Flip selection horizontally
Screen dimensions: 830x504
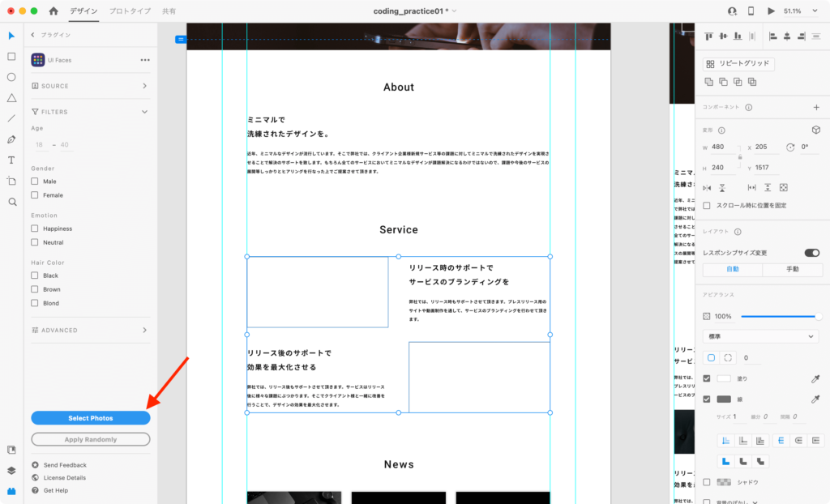pyautogui.click(x=707, y=188)
